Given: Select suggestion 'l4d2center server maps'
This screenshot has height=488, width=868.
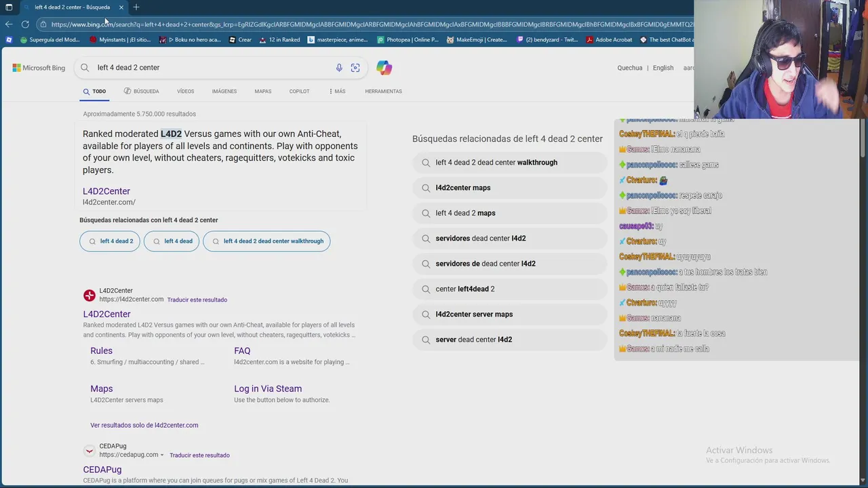Looking at the screenshot, I should (x=509, y=314).
